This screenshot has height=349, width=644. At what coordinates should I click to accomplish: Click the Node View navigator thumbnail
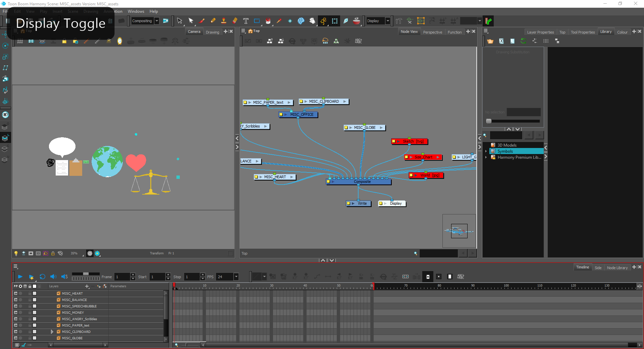459,231
